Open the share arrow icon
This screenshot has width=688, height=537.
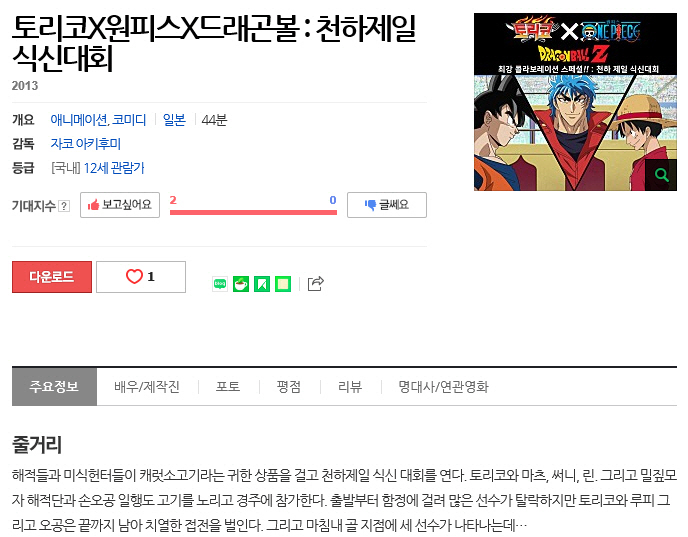pyautogui.click(x=315, y=283)
